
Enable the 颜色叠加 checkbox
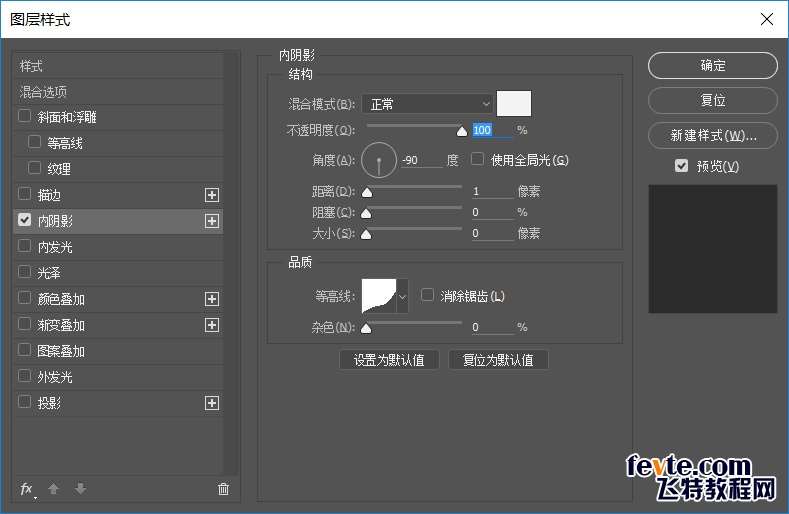point(24,298)
